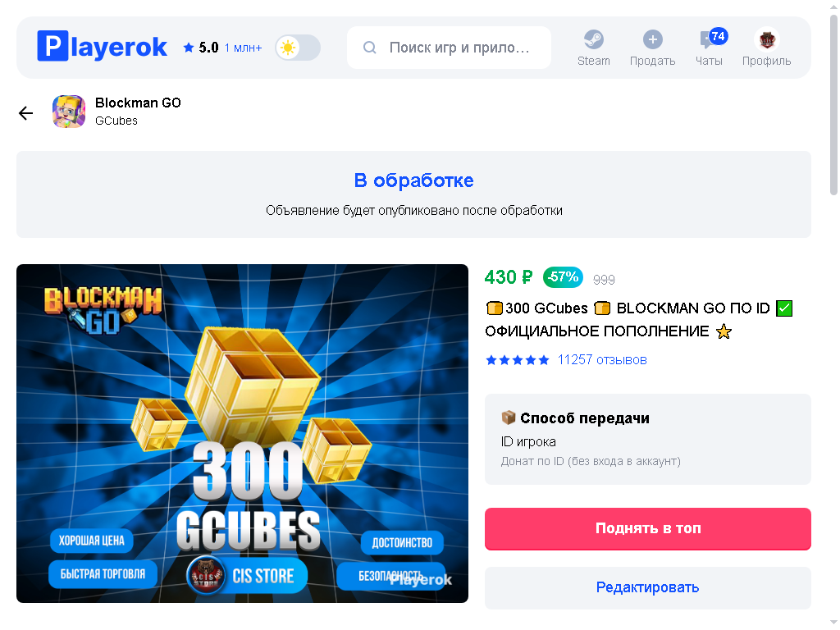Click the GCubes category label
The width and height of the screenshot is (840, 630).
pyautogui.click(x=116, y=121)
